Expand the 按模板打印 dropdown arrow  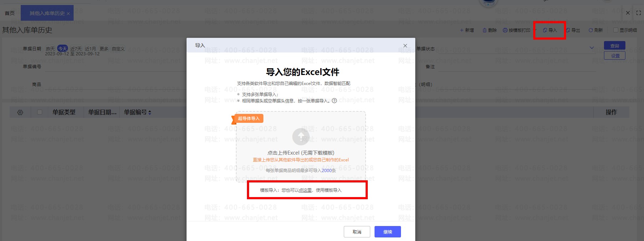pyautogui.click(x=535, y=30)
